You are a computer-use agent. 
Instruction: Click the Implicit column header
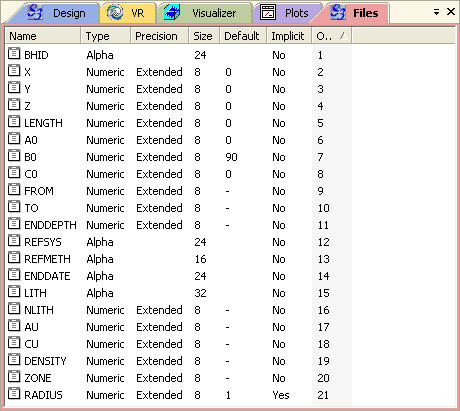point(289,36)
